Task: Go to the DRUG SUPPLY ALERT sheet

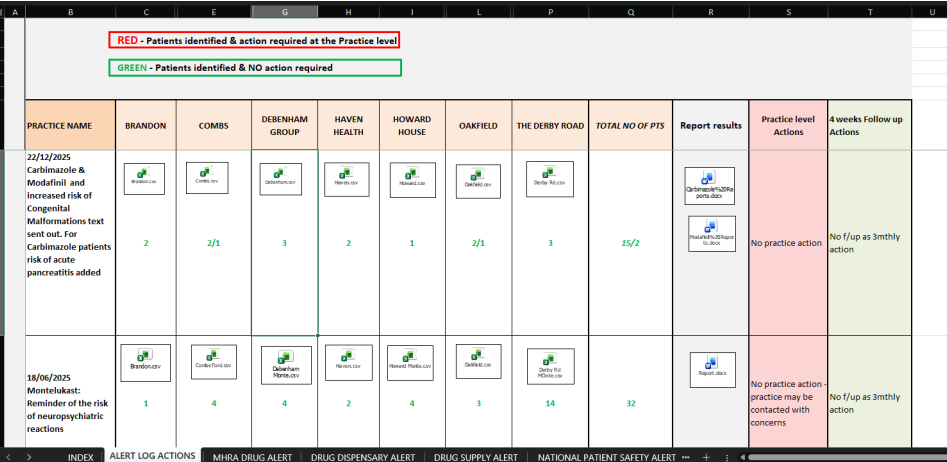Action: coord(475,456)
